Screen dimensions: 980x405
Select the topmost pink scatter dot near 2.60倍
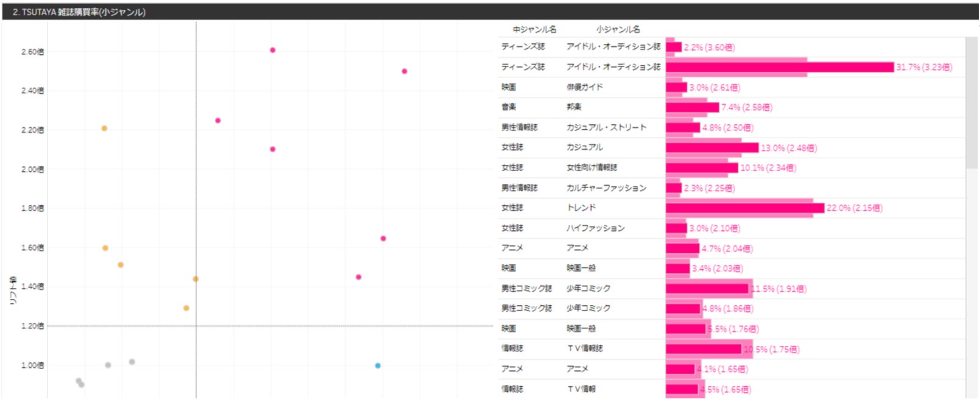click(273, 50)
